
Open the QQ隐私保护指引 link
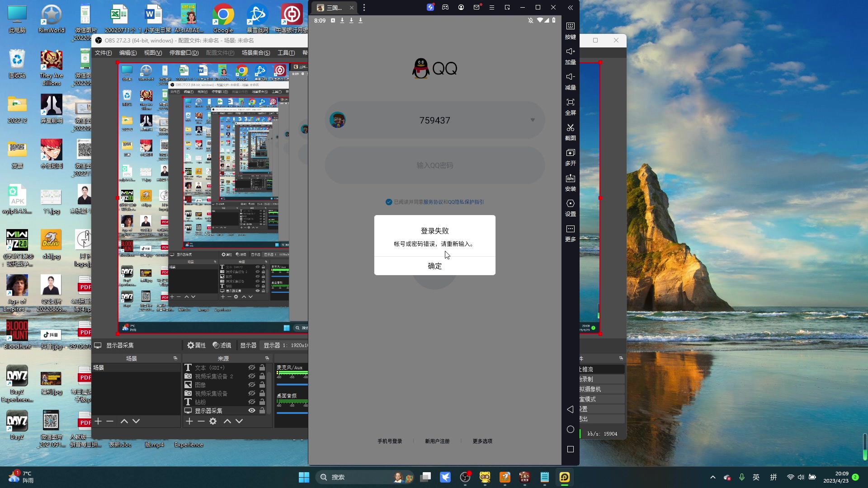(x=466, y=202)
